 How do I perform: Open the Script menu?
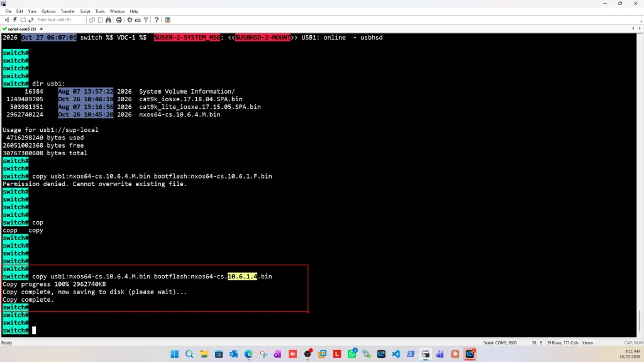click(x=85, y=11)
